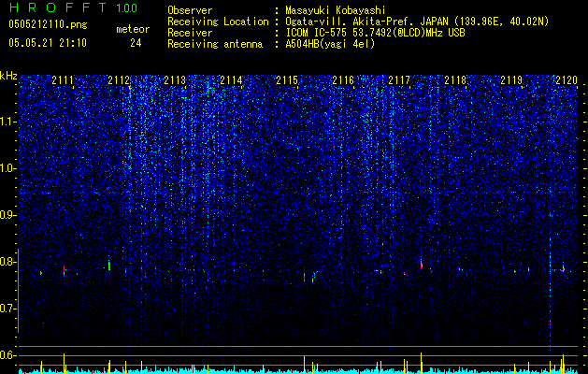Click the kHz axis unit label
Viewport: 588px width, 374px height.
8,76
